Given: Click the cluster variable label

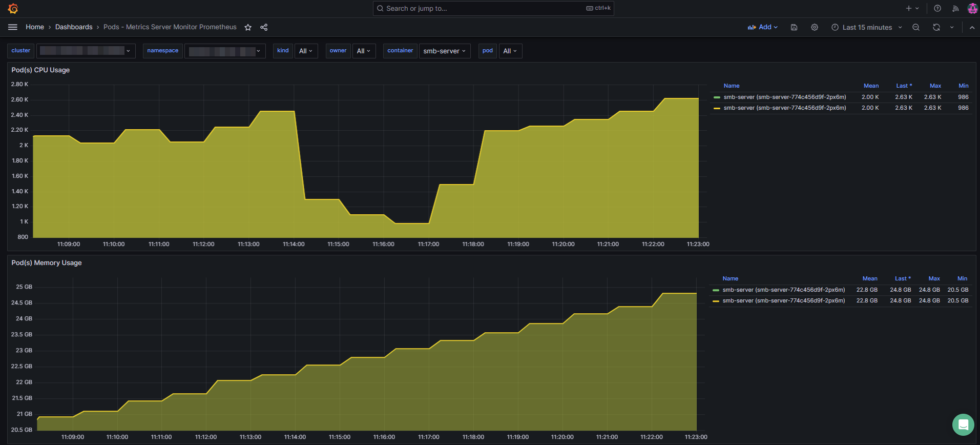Looking at the screenshot, I should click(21, 51).
